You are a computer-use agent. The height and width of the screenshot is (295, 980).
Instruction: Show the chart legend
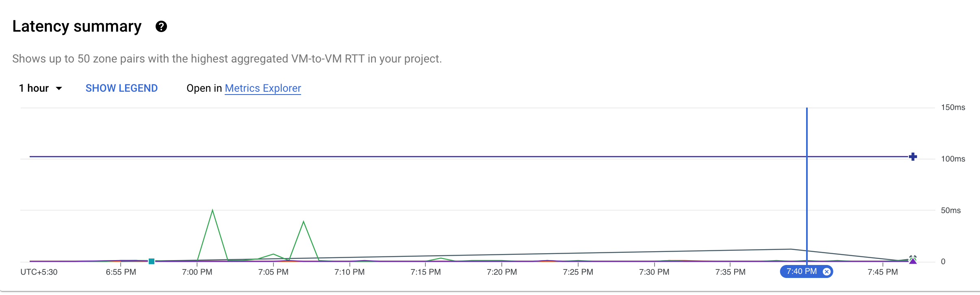pos(121,88)
